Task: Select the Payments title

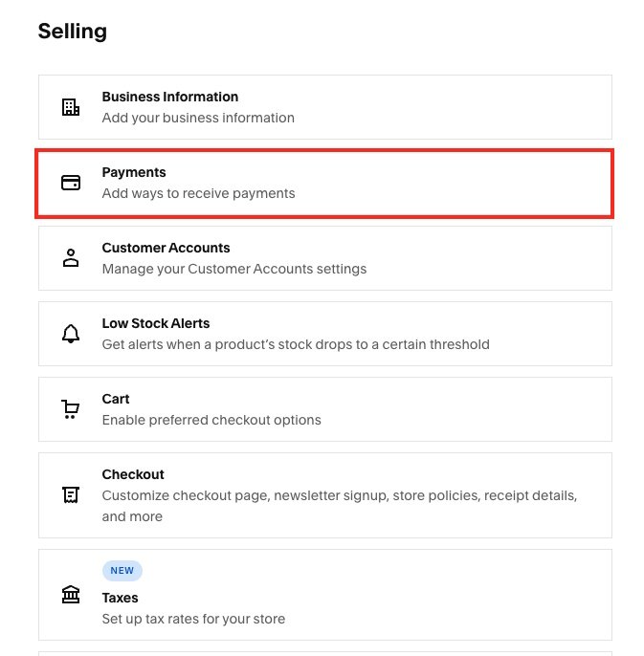Action: 134,172
